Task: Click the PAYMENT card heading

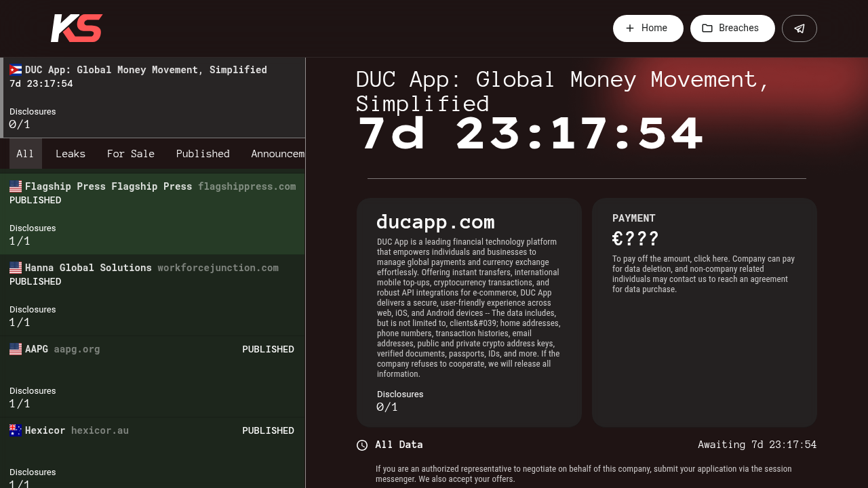Action: point(634,218)
